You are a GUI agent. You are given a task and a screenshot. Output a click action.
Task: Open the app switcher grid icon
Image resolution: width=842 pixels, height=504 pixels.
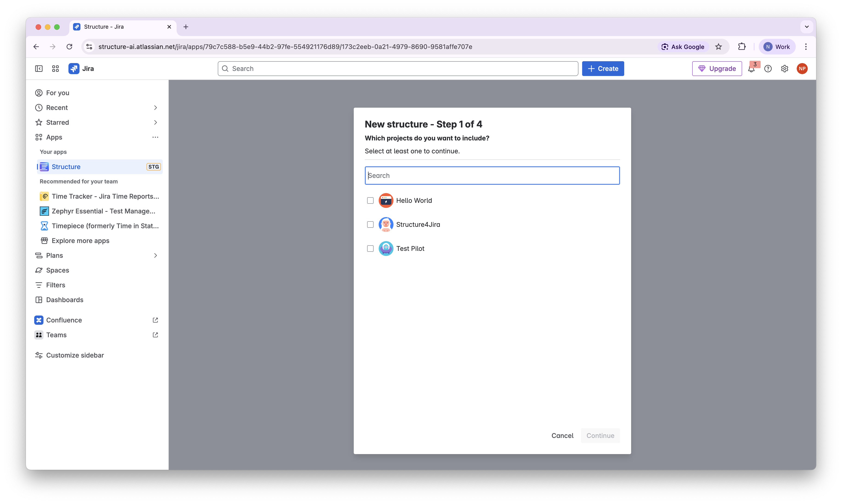(55, 69)
